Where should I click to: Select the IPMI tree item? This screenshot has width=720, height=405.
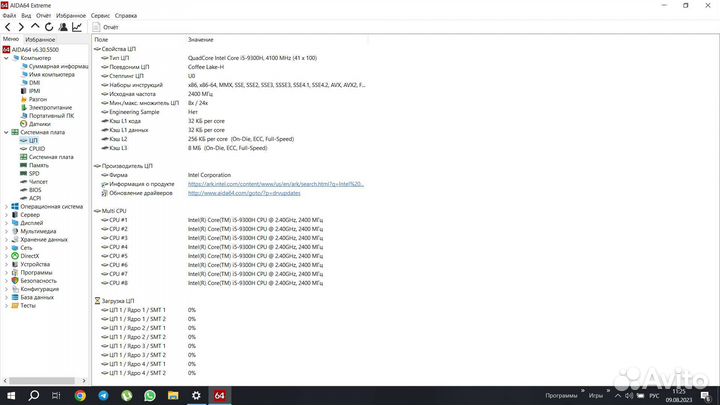(31, 91)
